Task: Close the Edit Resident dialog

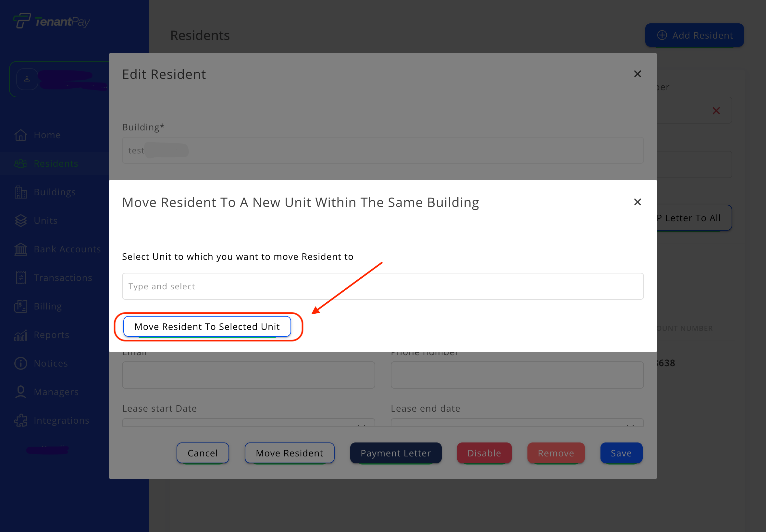Action: (x=637, y=74)
